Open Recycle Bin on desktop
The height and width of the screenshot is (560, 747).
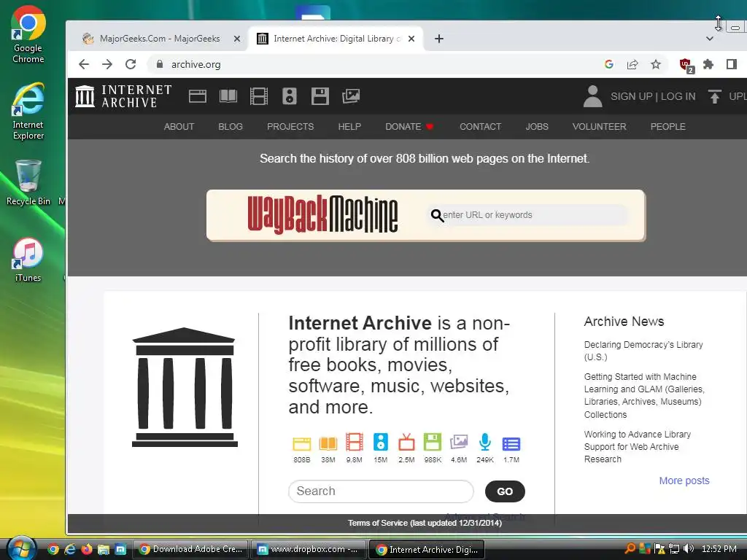[28, 182]
